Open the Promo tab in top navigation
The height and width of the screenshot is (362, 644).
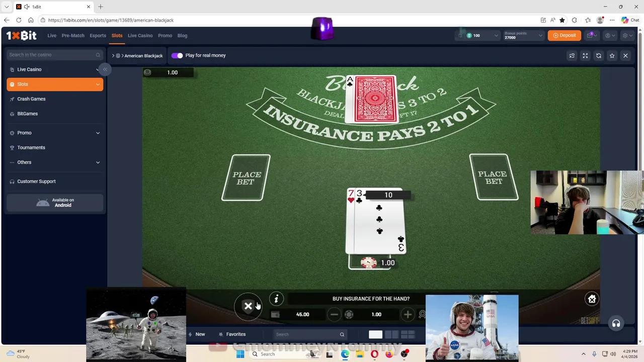[x=165, y=36]
